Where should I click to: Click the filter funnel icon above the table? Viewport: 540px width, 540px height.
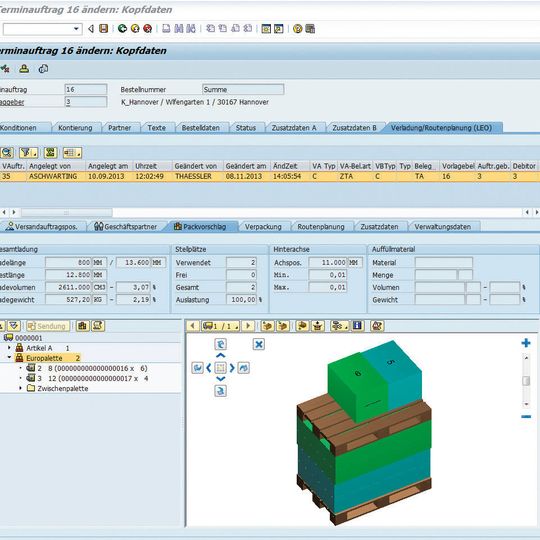point(28,153)
